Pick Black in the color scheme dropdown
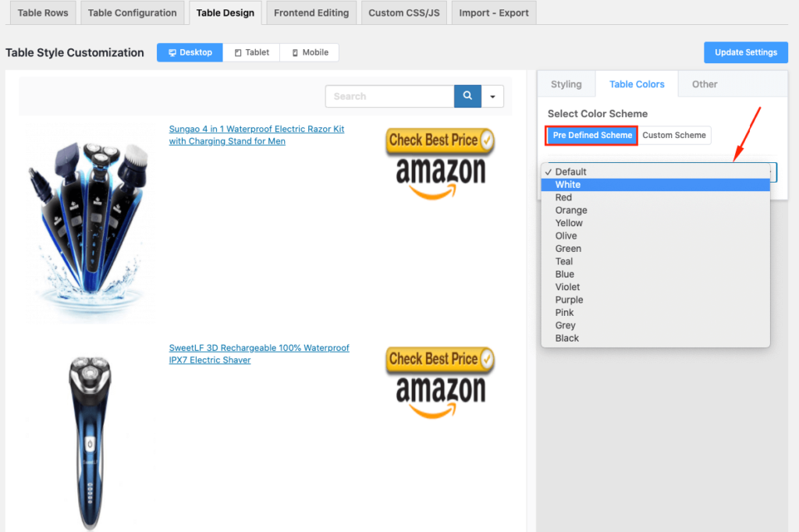The image size is (799, 532). coord(567,338)
